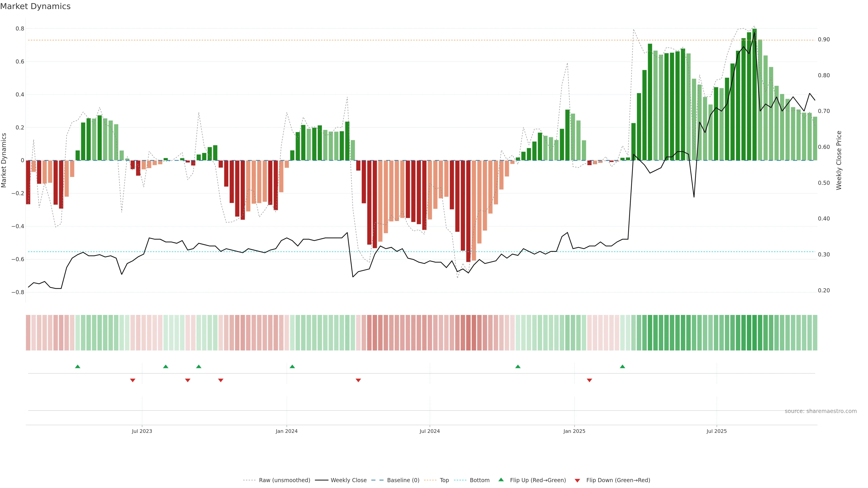Click the source: sharemaestro.com text

click(x=821, y=411)
